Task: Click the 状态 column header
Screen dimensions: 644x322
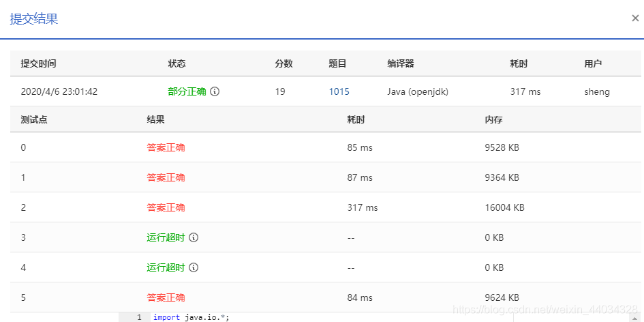Action: coord(177,63)
